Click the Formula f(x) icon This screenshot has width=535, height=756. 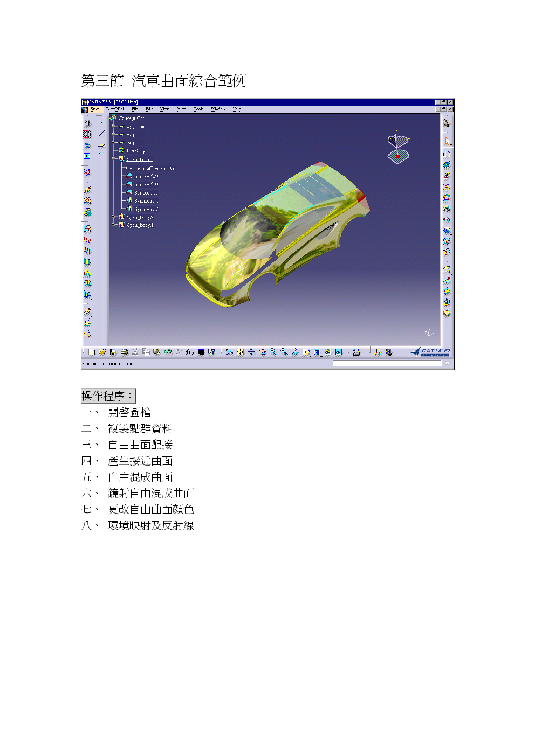point(190,352)
